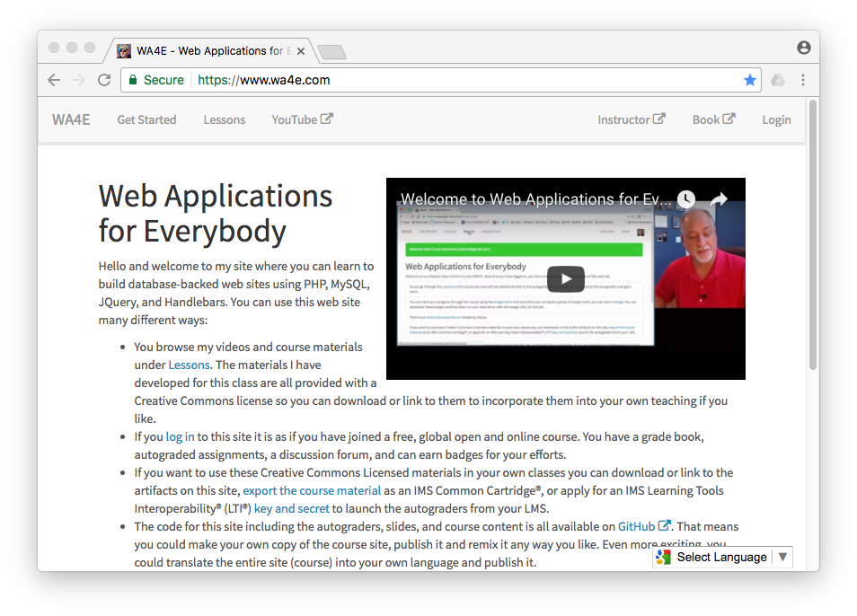Open the 'key and secret' link

tap(292, 509)
